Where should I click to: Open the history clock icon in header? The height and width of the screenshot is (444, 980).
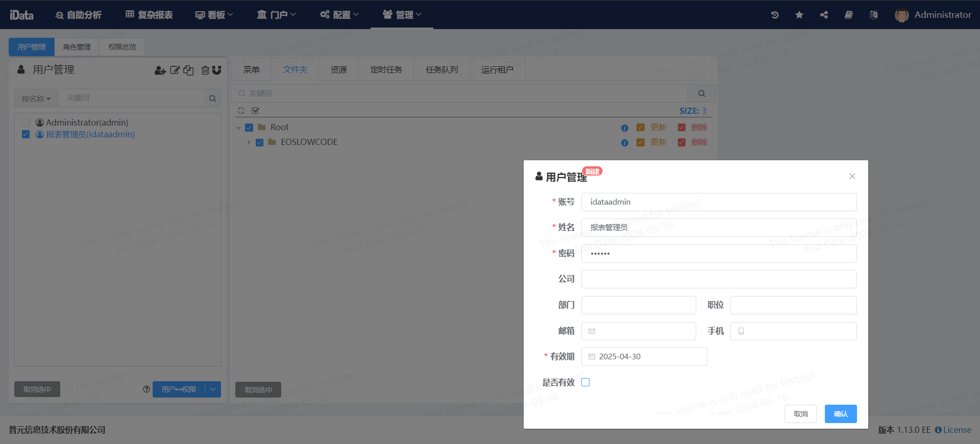pyautogui.click(x=774, y=15)
